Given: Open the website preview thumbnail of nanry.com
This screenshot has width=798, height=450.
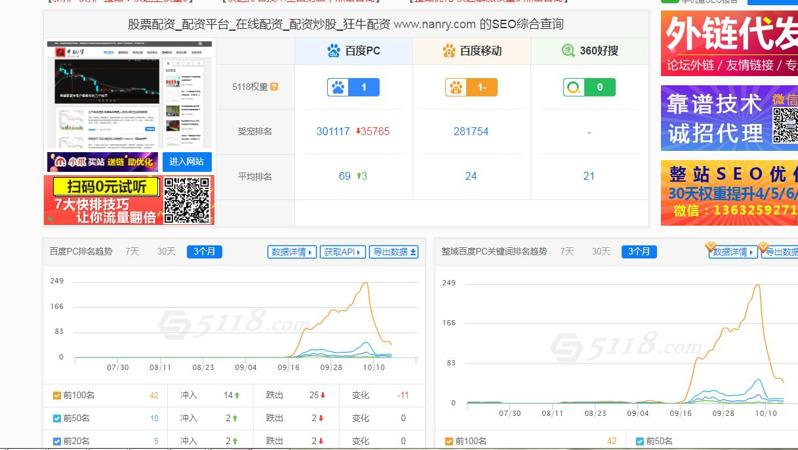Looking at the screenshot, I should pyautogui.click(x=129, y=95).
